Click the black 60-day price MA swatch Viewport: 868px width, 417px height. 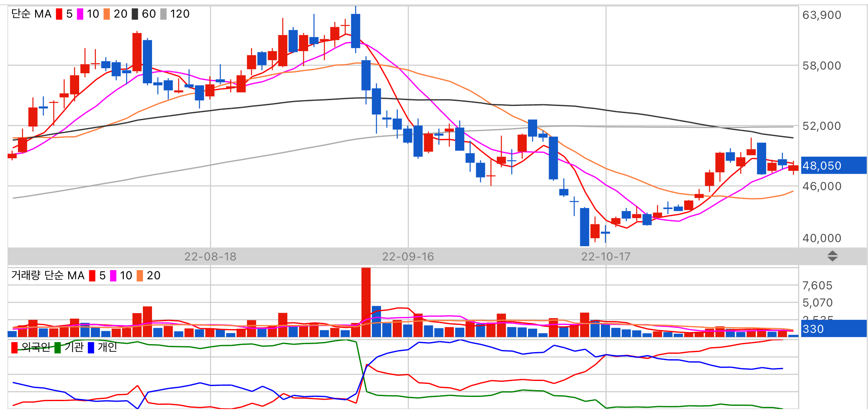click(135, 14)
